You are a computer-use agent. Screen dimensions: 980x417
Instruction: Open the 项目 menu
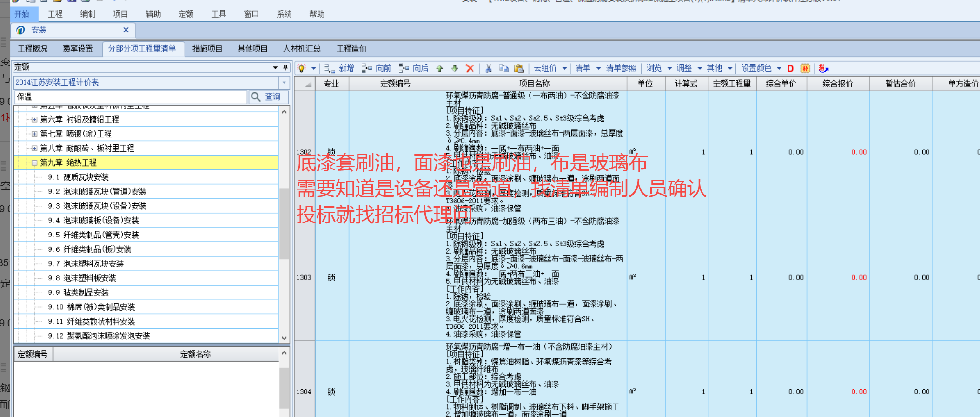[x=120, y=14]
